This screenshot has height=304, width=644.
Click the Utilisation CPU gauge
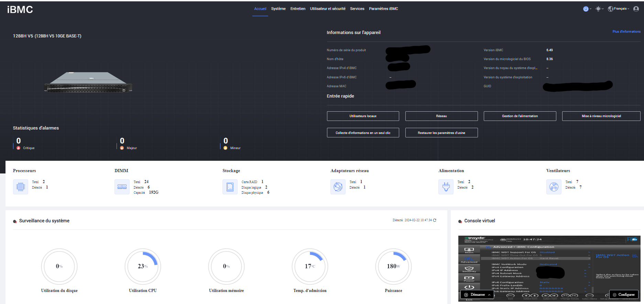click(x=143, y=266)
